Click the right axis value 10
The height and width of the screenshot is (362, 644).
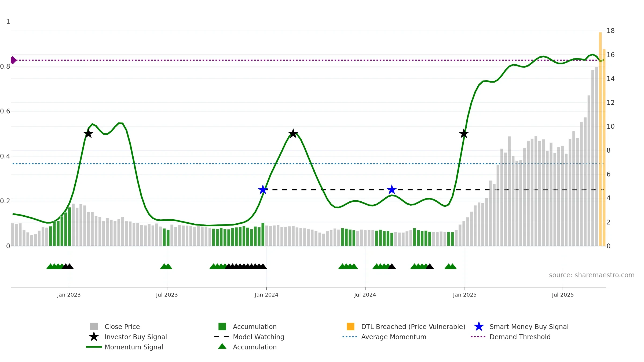pos(610,127)
